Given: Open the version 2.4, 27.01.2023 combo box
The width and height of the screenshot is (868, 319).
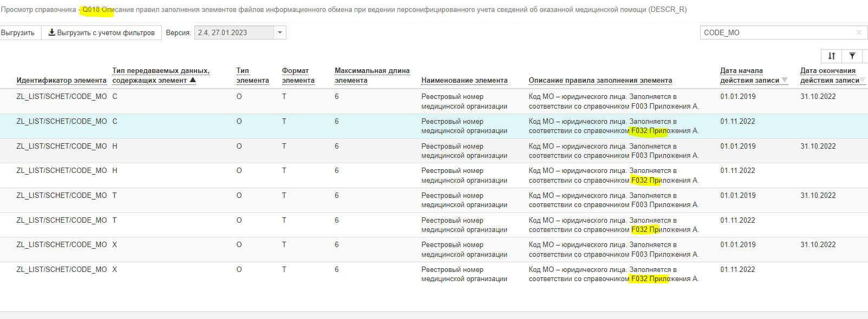Looking at the screenshot, I should pos(234,32).
